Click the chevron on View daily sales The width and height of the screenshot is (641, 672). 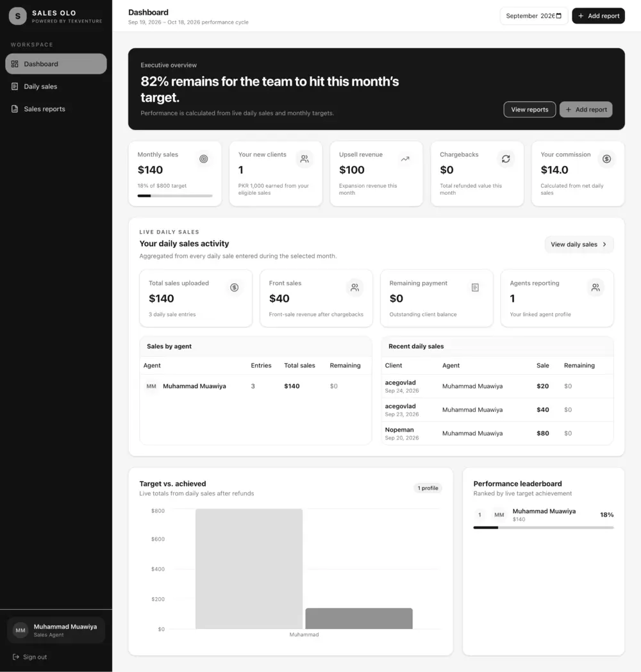(604, 244)
